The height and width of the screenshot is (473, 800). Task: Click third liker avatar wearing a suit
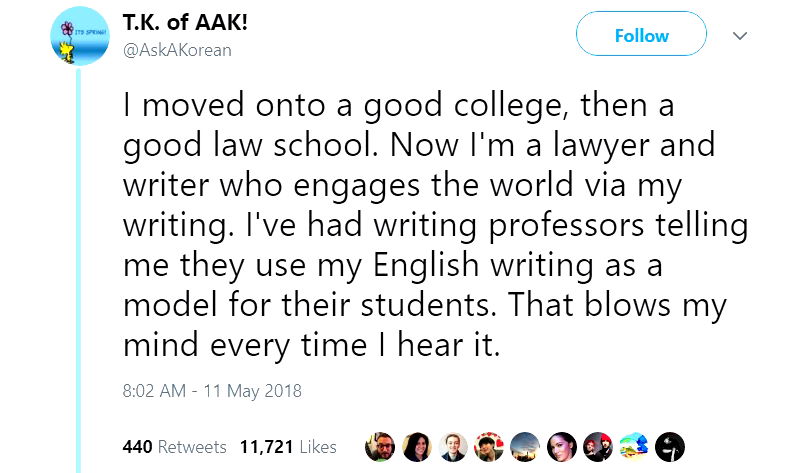(452, 446)
